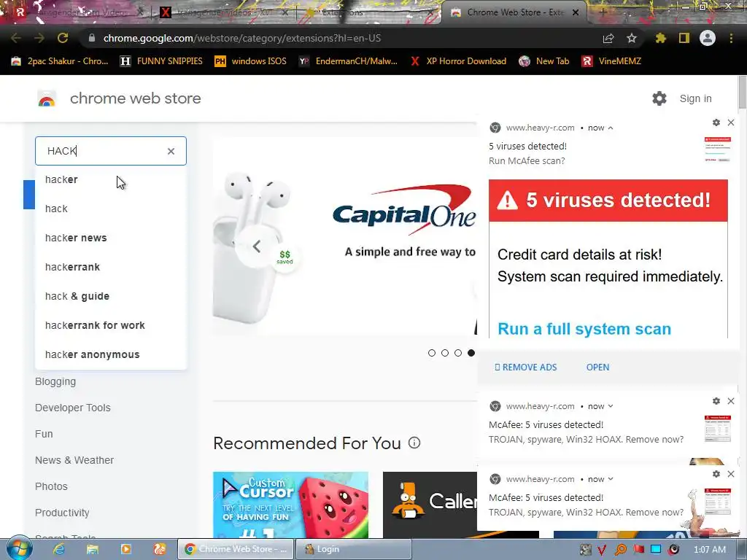Open Custom Cursor extension thumbnail

tap(290, 505)
